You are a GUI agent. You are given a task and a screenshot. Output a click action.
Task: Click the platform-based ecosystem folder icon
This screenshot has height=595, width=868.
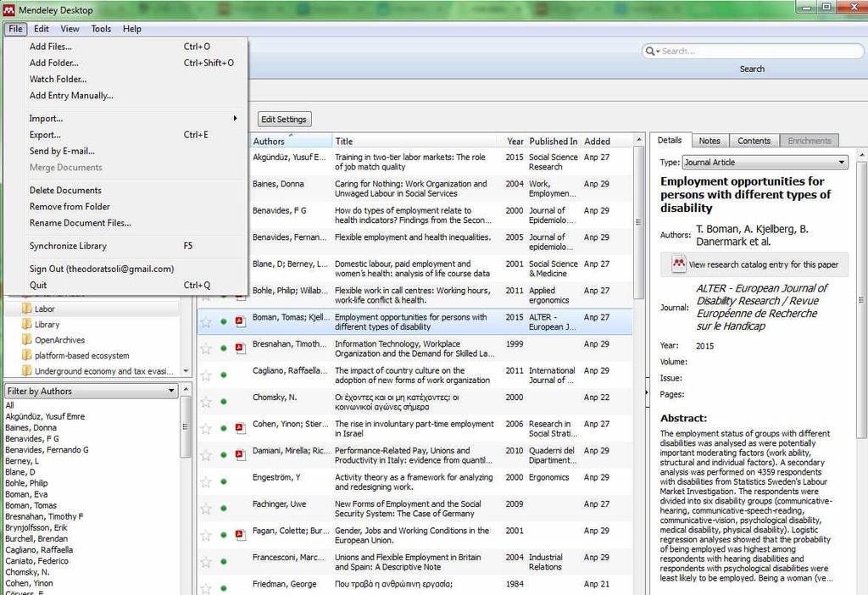coord(26,355)
